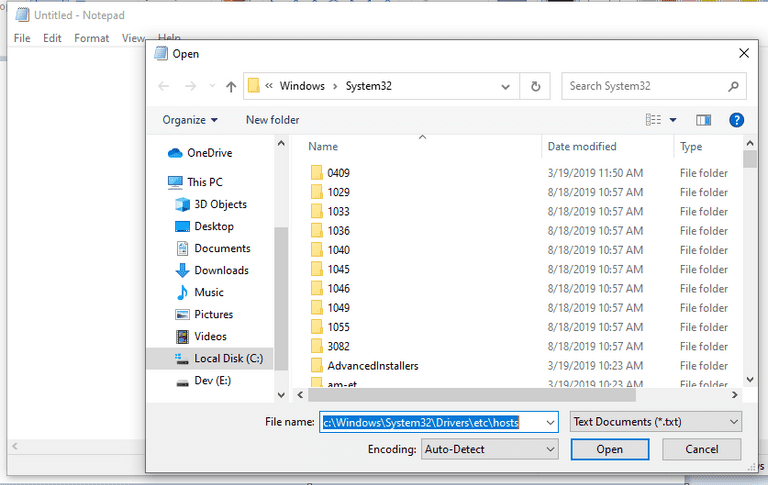Click System32 in the address breadcrumb

click(x=368, y=86)
